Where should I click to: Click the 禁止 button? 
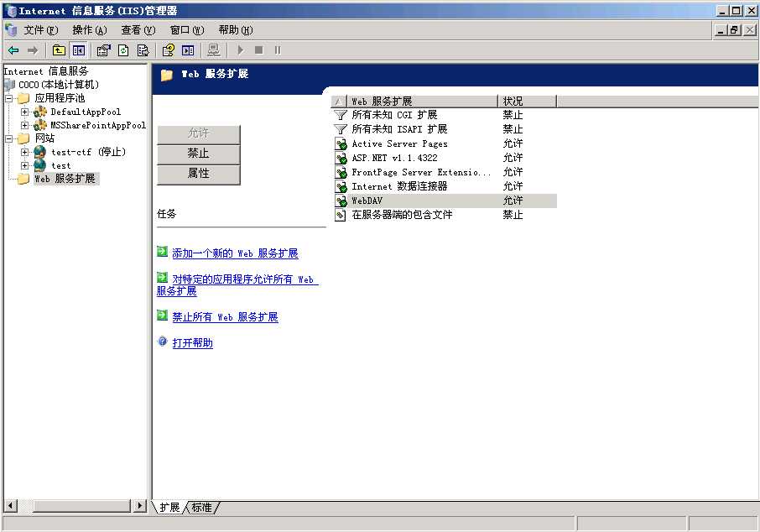pos(198,154)
